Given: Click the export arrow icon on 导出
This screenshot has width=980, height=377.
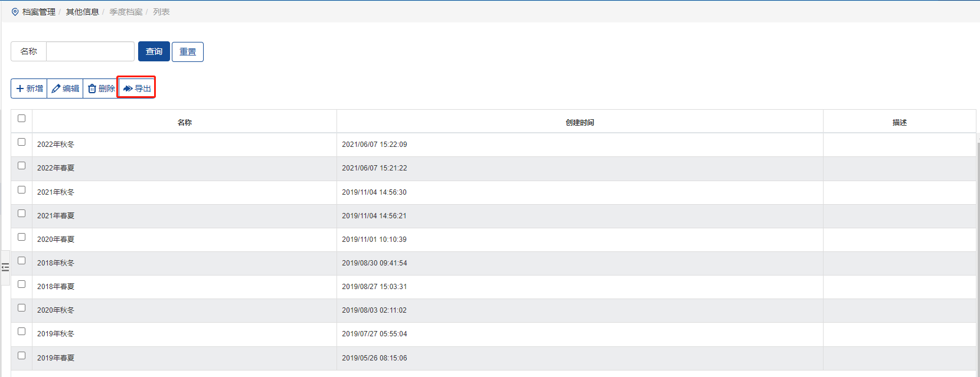Looking at the screenshot, I should click(128, 88).
